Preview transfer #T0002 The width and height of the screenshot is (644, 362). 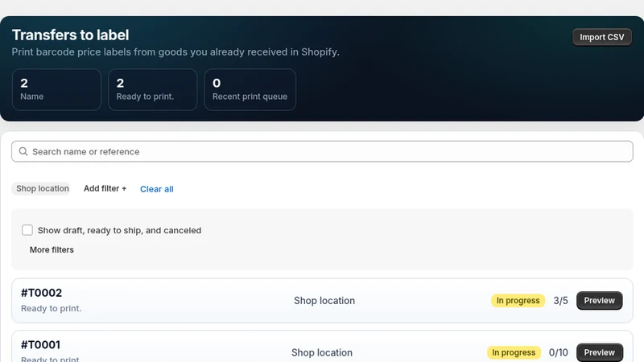click(x=599, y=300)
